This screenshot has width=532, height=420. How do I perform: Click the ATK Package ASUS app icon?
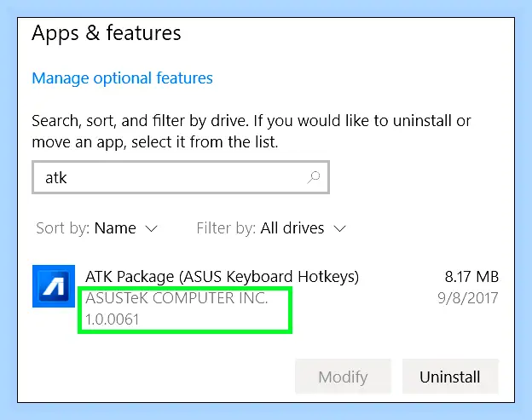(x=54, y=286)
